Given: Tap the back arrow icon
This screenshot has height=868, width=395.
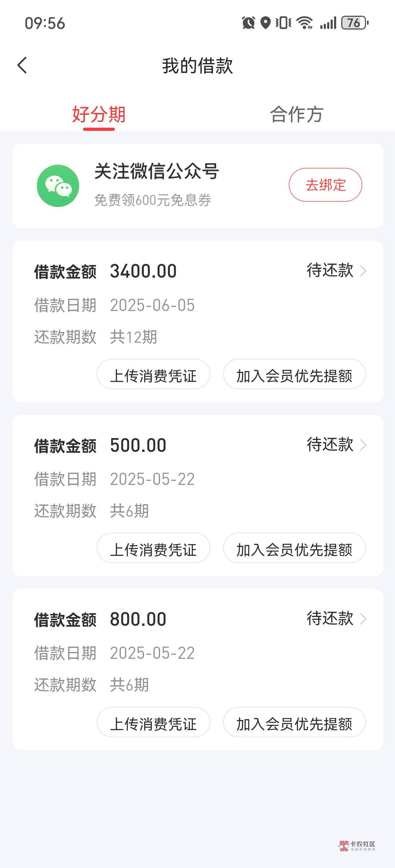Looking at the screenshot, I should [22, 65].
